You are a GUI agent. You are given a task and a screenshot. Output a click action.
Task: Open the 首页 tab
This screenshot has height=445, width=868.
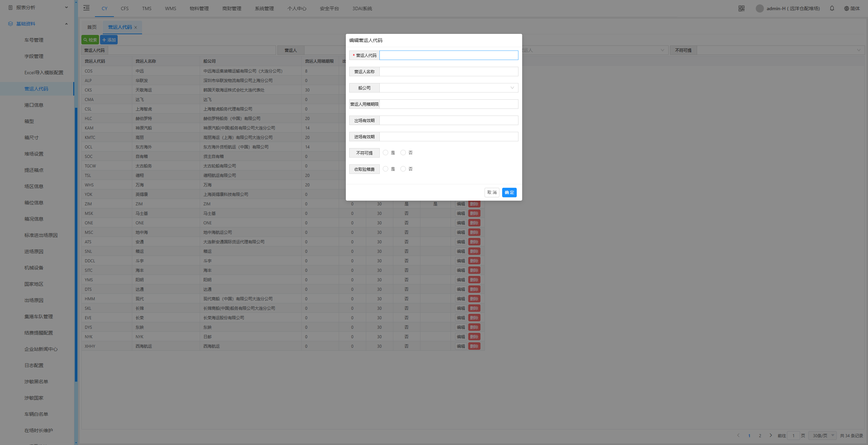pos(92,27)
